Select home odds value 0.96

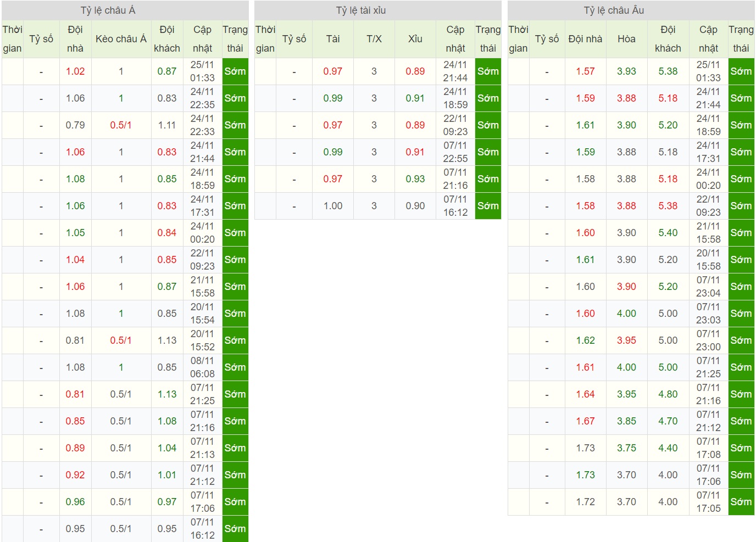(x=75, y=502)
